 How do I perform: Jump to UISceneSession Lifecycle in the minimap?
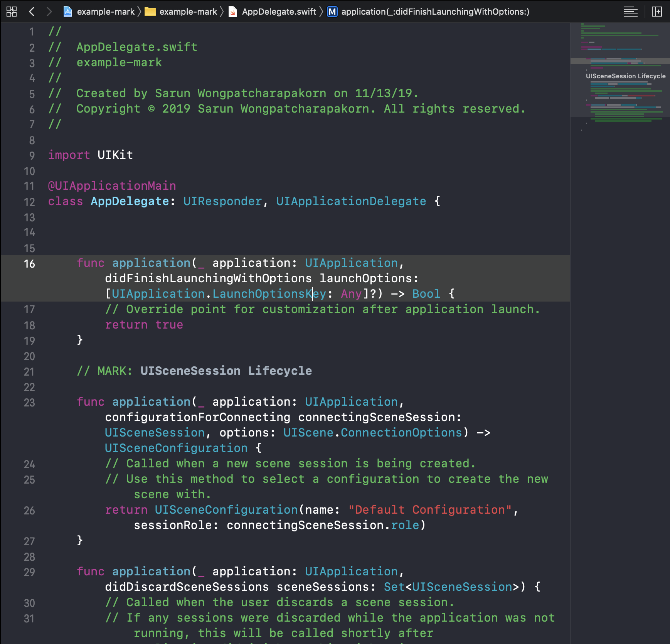click(625, 76)
